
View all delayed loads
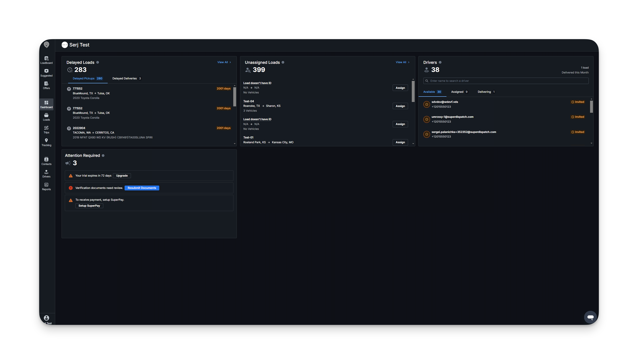click(x=224, y=62)
